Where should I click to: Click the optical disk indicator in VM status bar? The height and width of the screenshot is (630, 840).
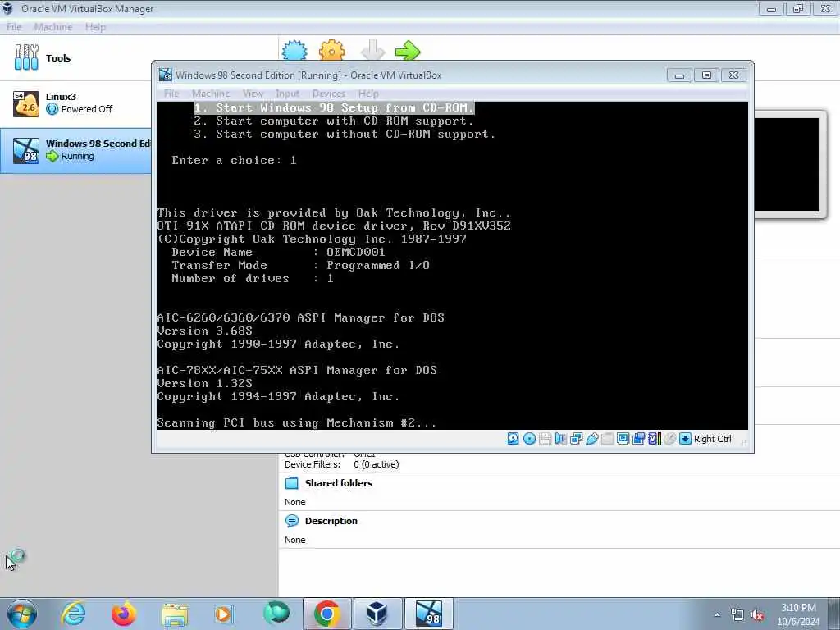[529, 439]
